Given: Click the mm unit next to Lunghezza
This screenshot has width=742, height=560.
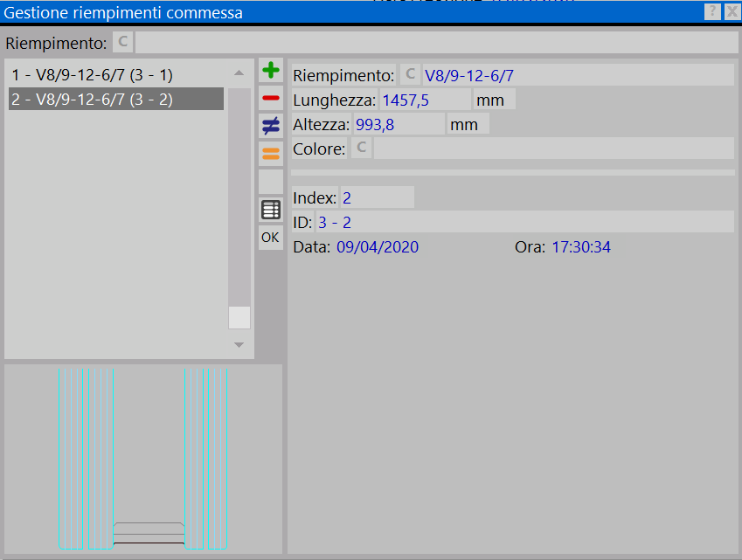Looking at the screenshot, I should tap(494, 100).
